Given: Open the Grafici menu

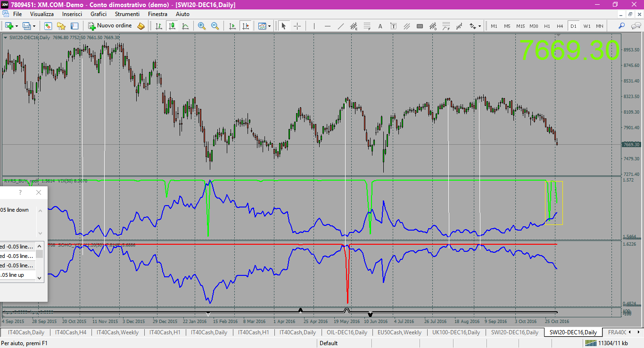Looking at the screenshot, I should pyautogui.click(x=99, y=14).
